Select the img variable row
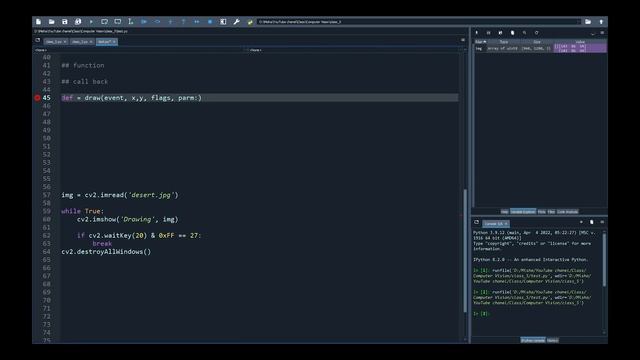The height and width of the screenshot is (360, 640). [x=540, y=48]
